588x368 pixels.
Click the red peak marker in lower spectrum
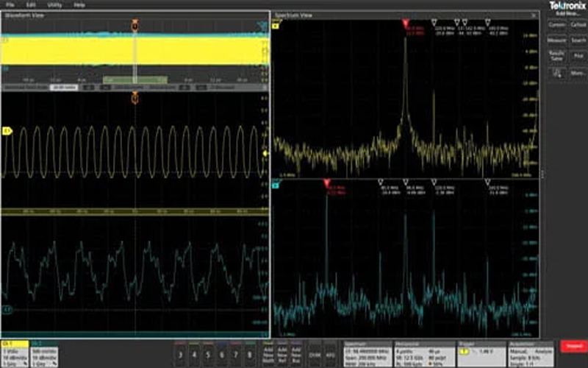coord(326,181)
